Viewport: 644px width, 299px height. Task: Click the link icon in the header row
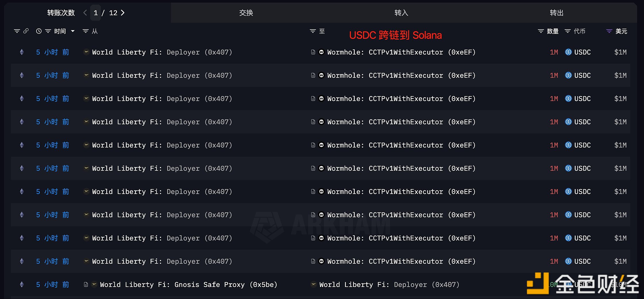click(26, 31)
